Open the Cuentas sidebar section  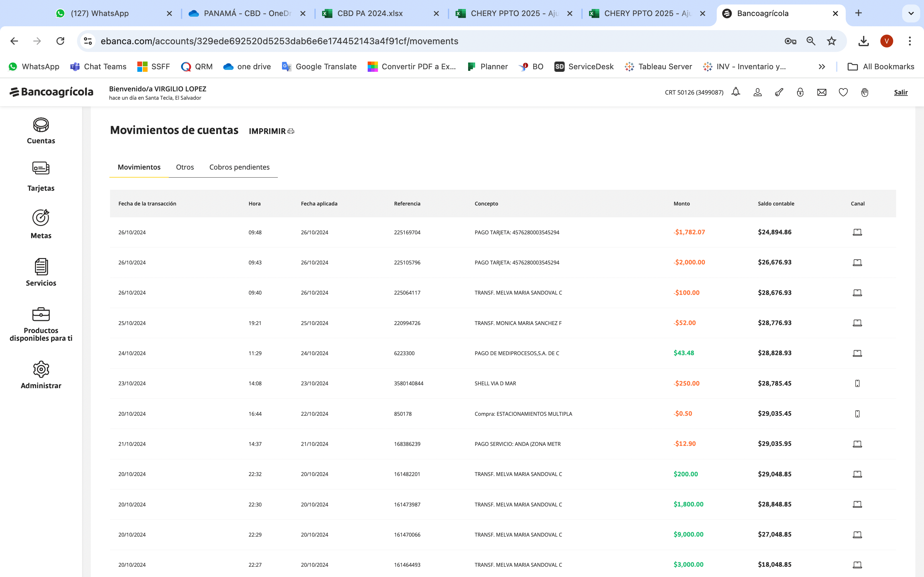click(x=41, y=131)
